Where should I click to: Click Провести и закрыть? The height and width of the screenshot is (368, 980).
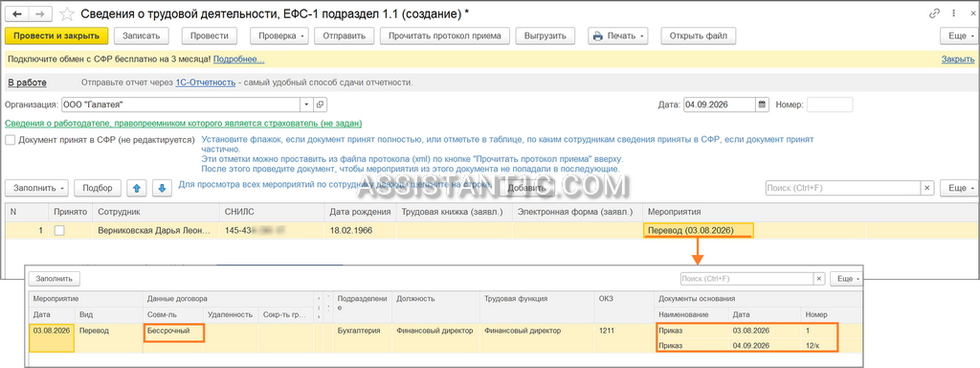pyautogui.click(x=56, y=35)
